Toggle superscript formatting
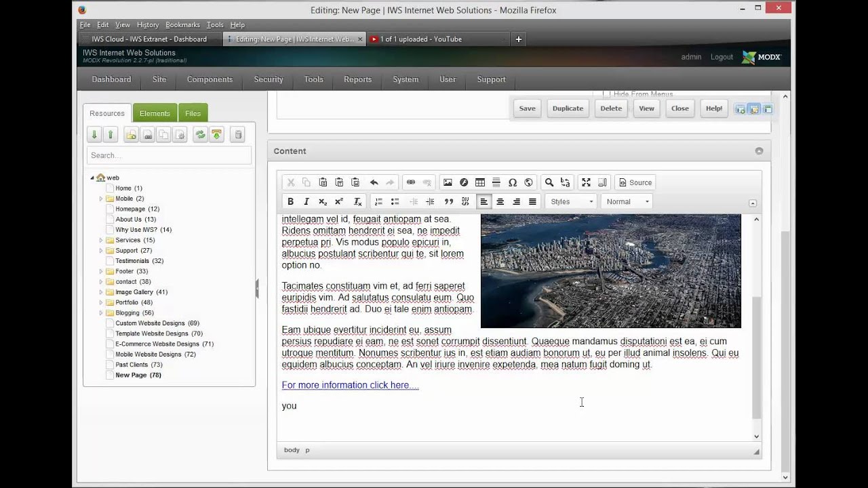Viewport: 868px width, 488px height. coord(339,201)
